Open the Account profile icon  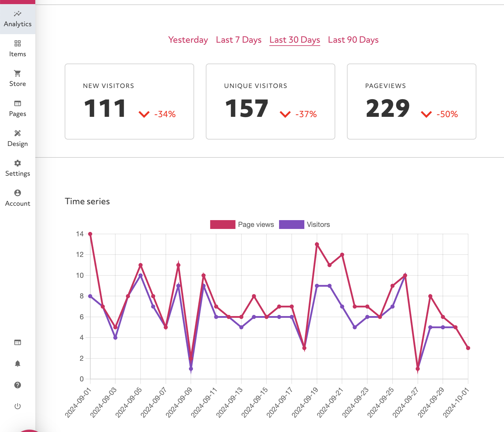click(18, 193)
